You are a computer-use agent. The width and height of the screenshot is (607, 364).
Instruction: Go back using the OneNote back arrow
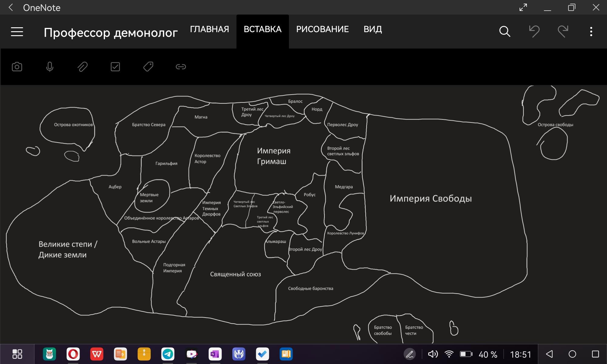11,8
